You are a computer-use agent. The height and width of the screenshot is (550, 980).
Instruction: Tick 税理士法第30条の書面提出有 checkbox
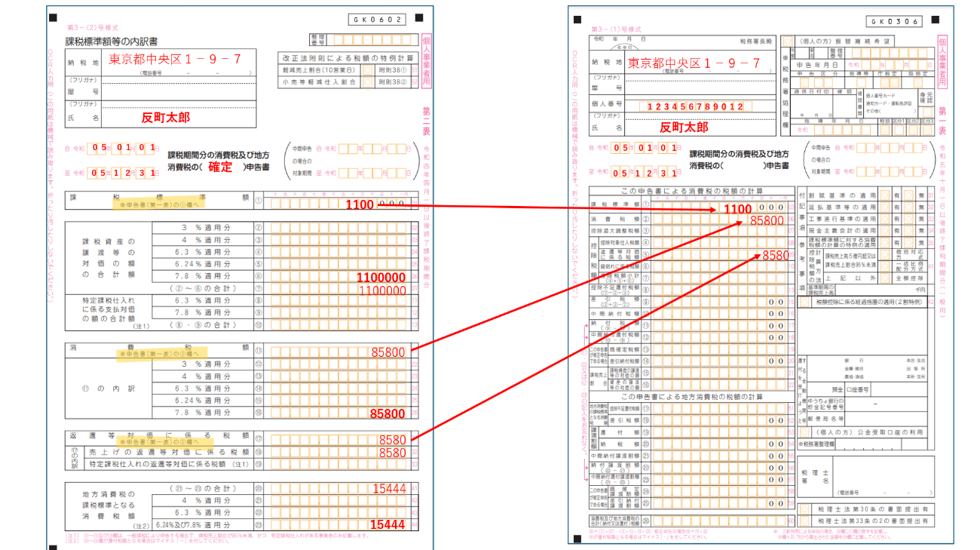pyautogui.click(x=805, y=509)
